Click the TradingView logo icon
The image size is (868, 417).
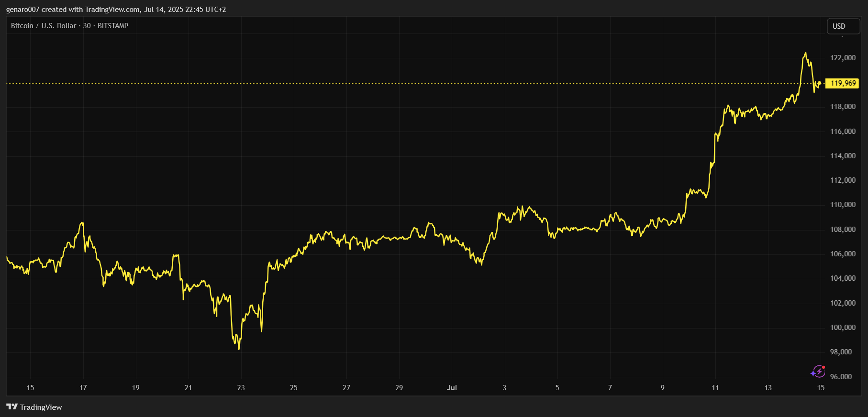click(x=12, y=407)
